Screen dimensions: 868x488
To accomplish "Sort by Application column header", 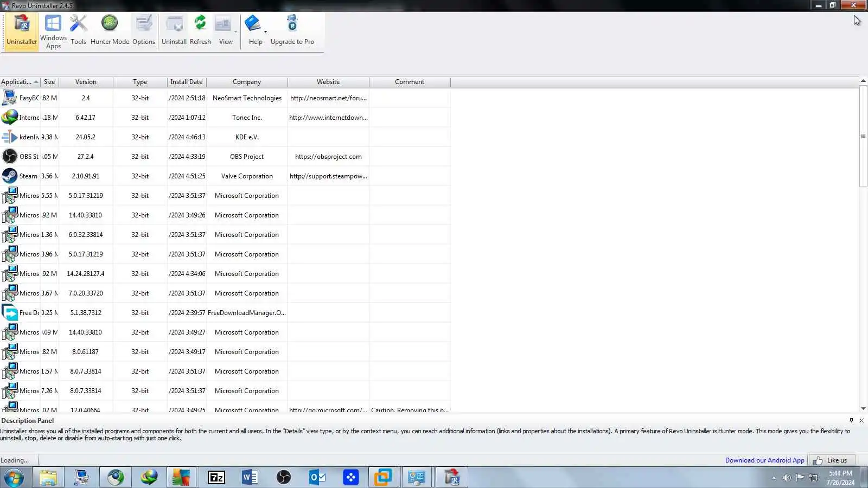I will [20, 82].
